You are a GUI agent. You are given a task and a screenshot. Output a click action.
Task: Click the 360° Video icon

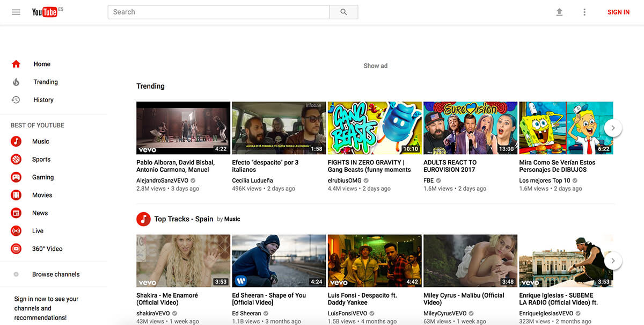pyautogui.click(x=16, y=249)
